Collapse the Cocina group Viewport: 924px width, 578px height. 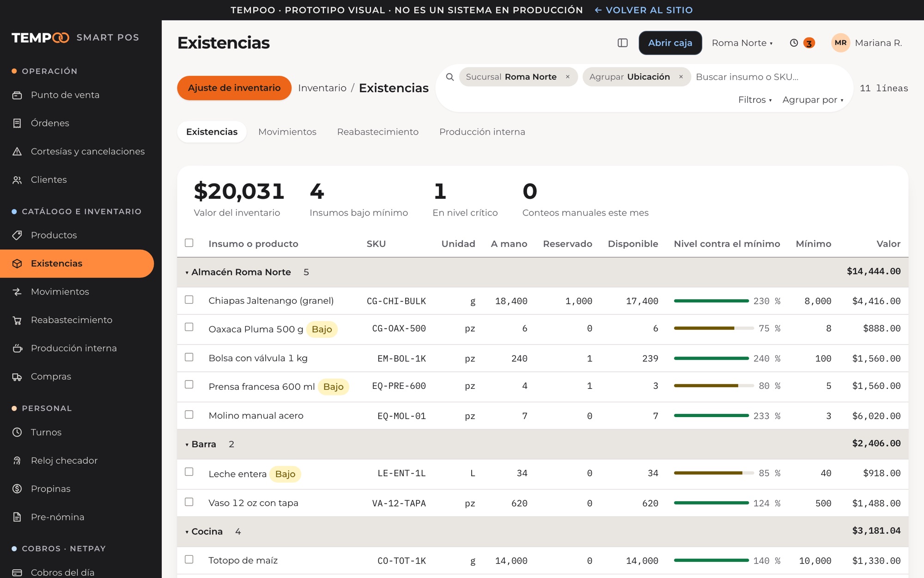pyautogui.click(x=187, y=532)
